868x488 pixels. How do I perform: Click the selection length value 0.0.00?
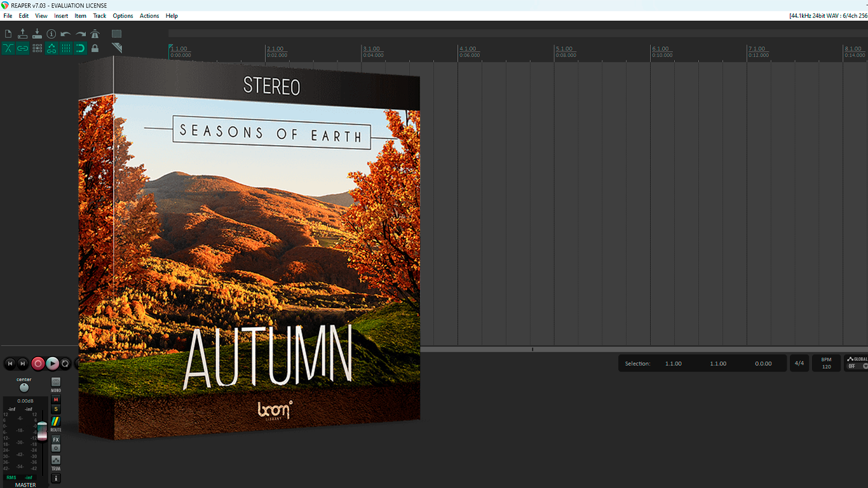(763, 363)
